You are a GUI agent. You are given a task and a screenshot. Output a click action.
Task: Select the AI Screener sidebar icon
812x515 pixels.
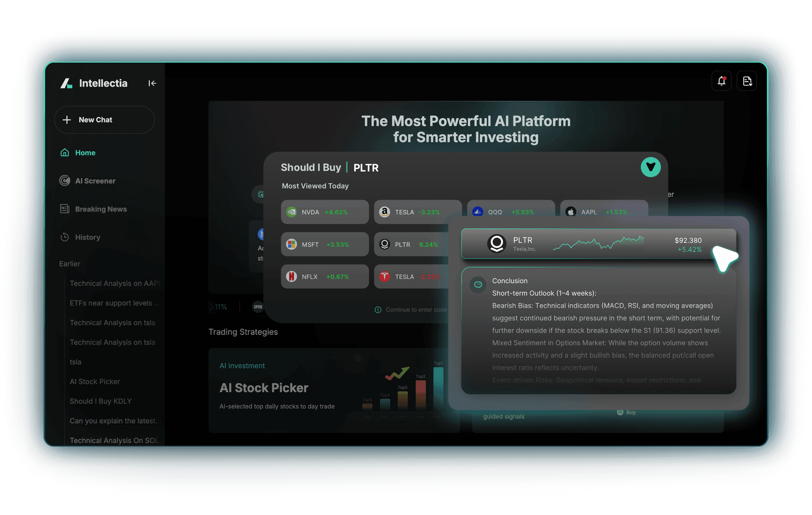click(65, 181)
